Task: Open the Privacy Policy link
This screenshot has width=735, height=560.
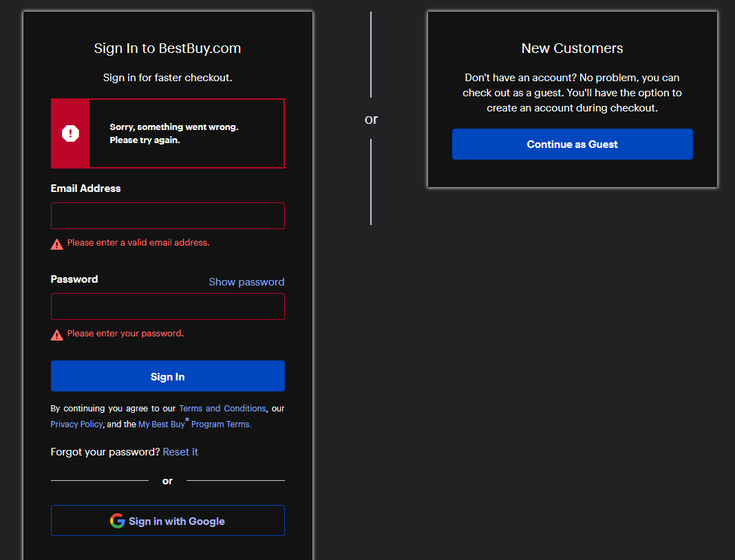Action: 76,424
